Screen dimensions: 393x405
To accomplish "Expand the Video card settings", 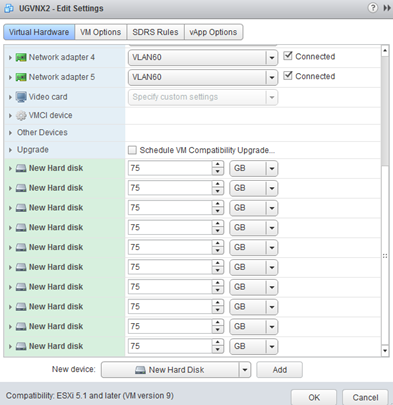I will click(x=10, y=97).
